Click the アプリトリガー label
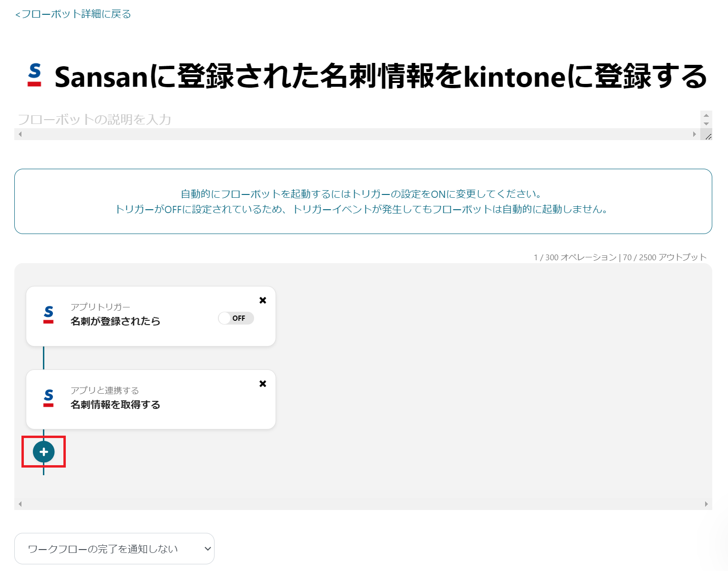The height and width of the screenshot is (571, 728). [x=101, y=307]
